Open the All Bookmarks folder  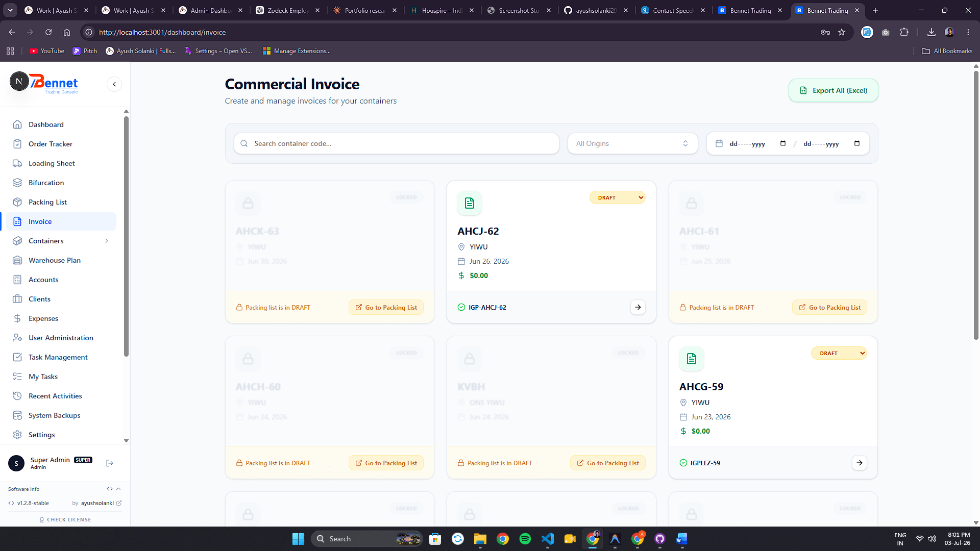947,51
